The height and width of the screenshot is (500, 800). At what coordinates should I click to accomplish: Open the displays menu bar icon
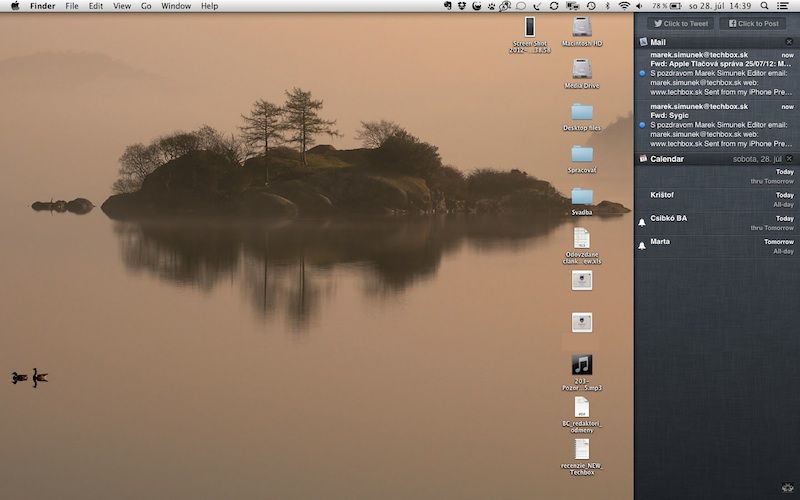pyautogui.click(x=572, y=6)
